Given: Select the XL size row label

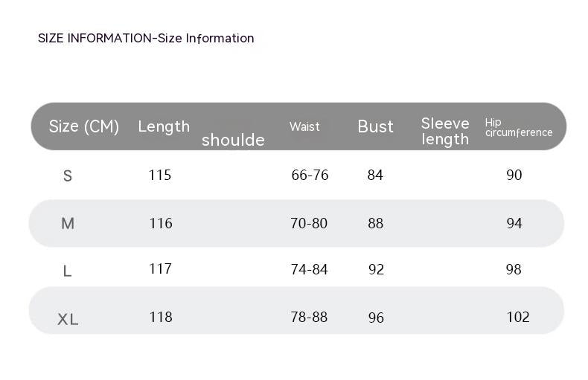Looking at the screenshot, I should click(68, 319).
